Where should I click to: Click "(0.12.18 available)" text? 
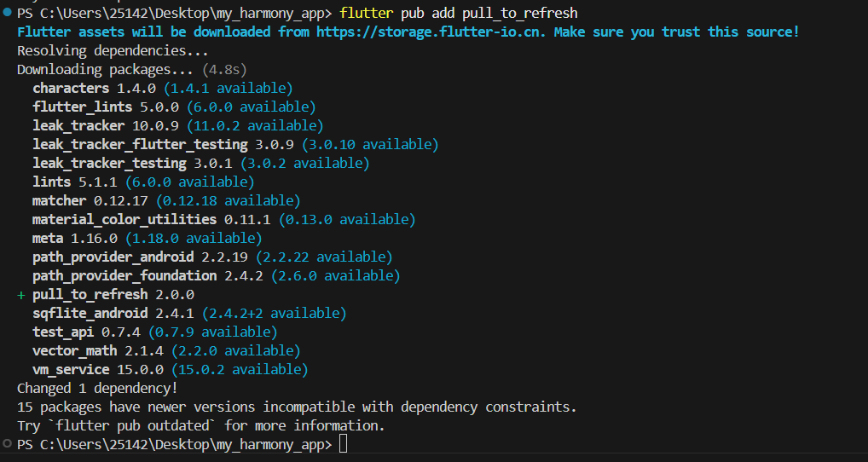pos(228,201)
